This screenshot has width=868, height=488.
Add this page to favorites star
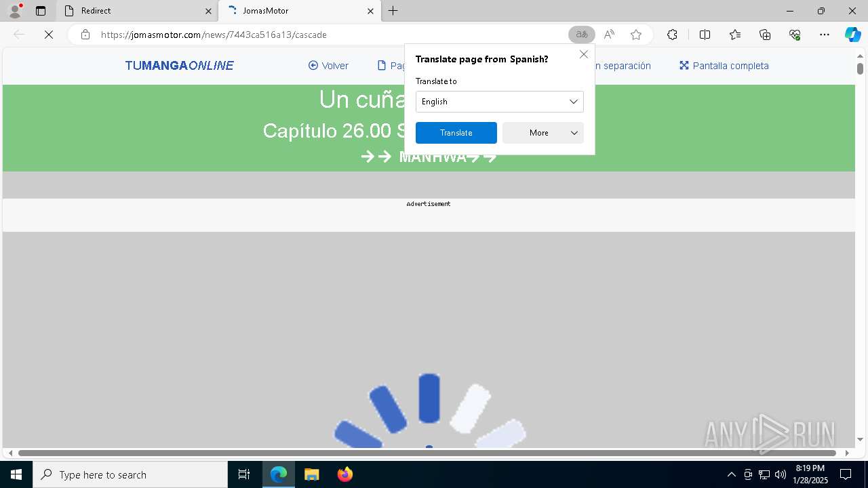[636, 35]
